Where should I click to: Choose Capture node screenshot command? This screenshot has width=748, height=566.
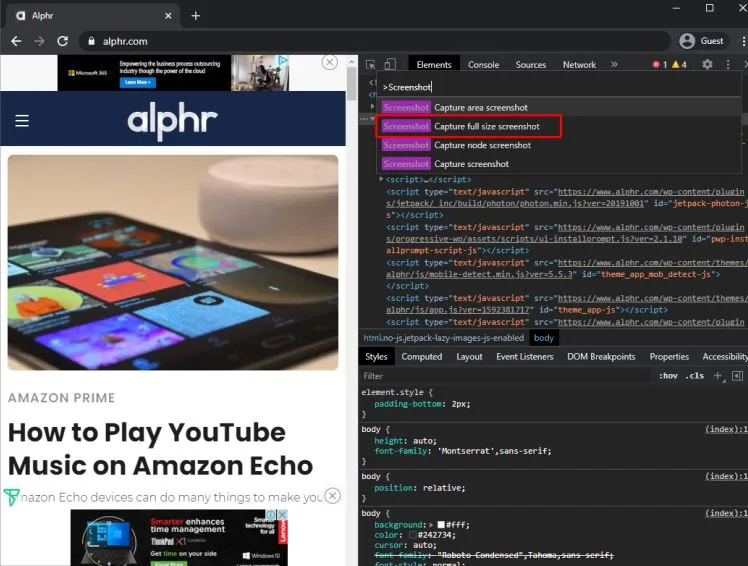click(x=559, y=145)
